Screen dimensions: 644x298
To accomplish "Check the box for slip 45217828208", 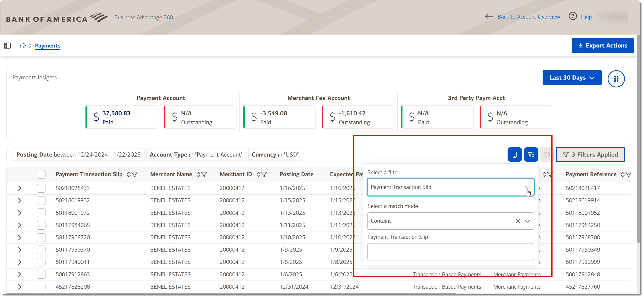I will click(x=41, y=287).
